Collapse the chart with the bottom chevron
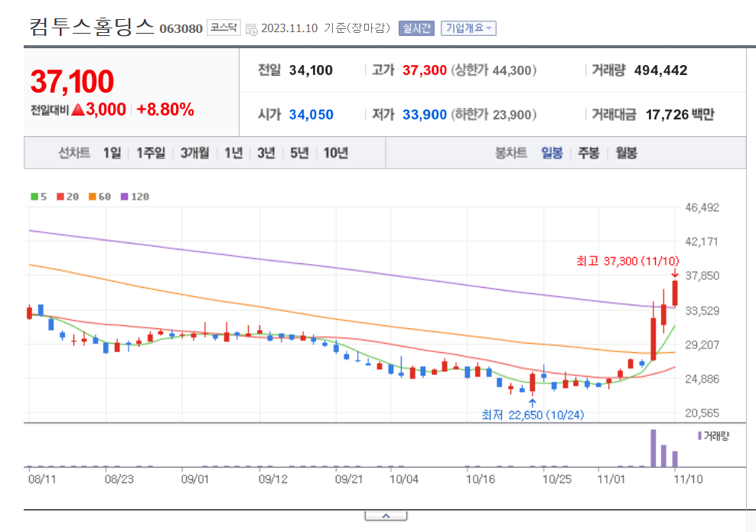Screen dimensions: 756x532 tap(386, 516)
